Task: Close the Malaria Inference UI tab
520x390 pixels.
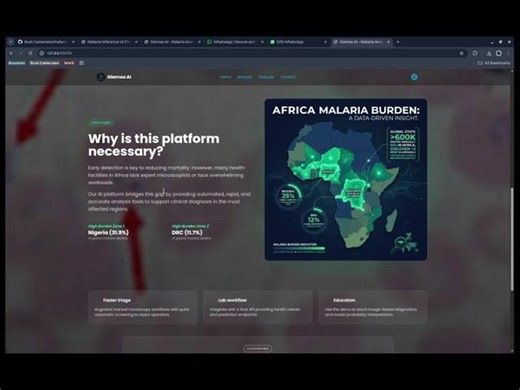Action: pos(136,42)
